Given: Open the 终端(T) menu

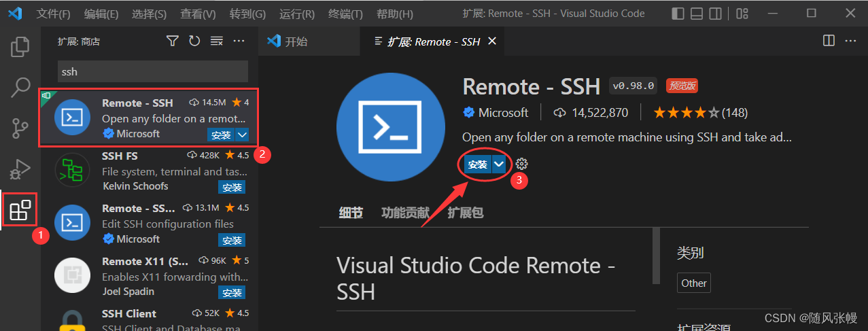Looking at the screenshot, I should click(x=345, y=14).
